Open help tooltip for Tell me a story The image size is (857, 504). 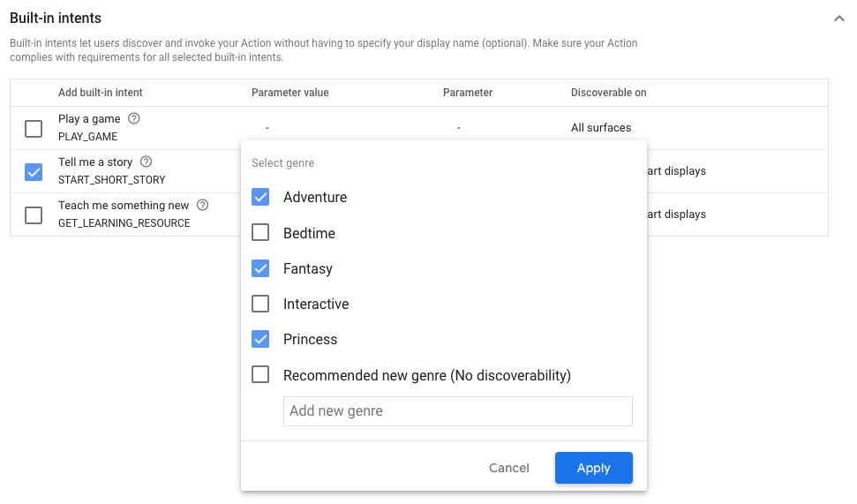(x=147, y=162)
